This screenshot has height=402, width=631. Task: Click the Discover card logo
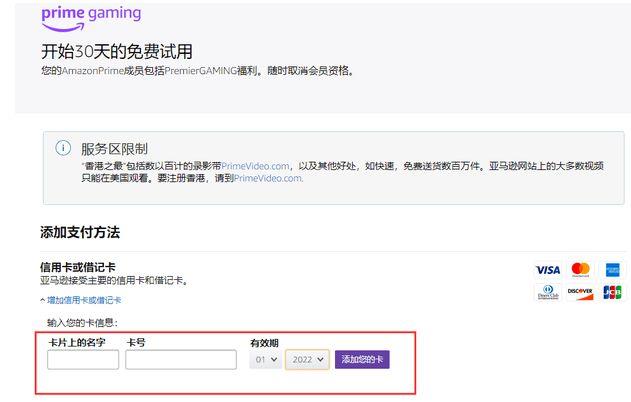580,292
